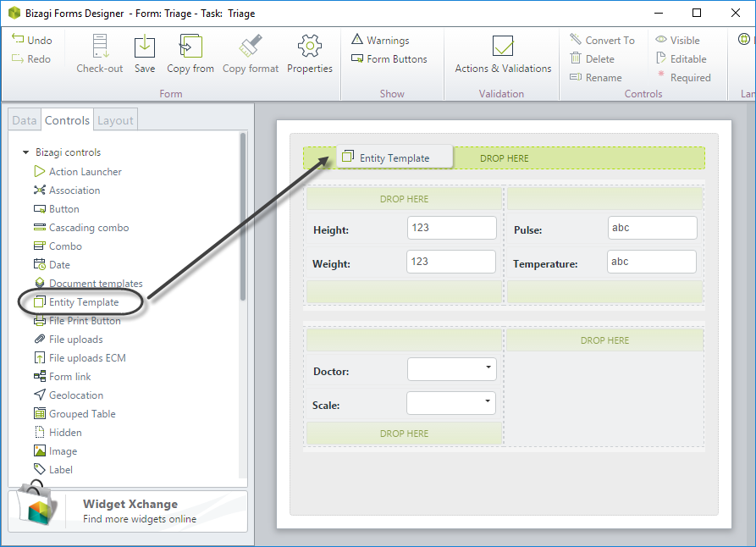This screenshot has width=756, height=547.
Task: Click Convert To in Controls group
Action: [x=602, y=40]
